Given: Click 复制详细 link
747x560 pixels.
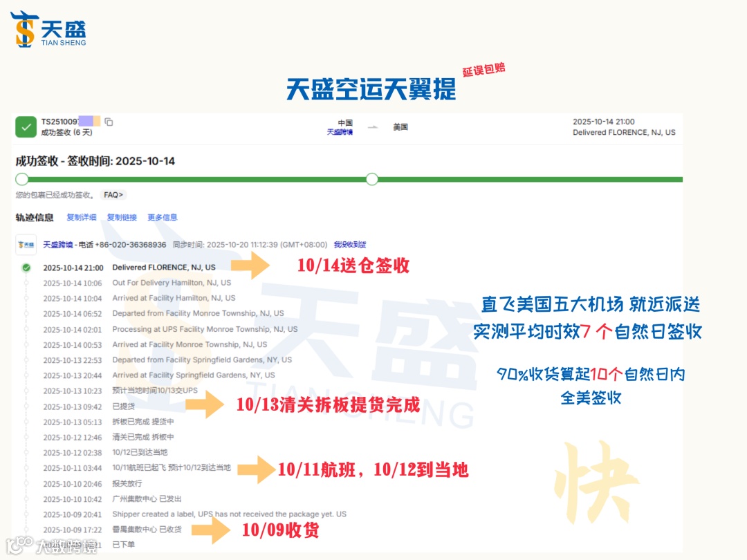Looking at the screenshot, I should coord(82,217).
